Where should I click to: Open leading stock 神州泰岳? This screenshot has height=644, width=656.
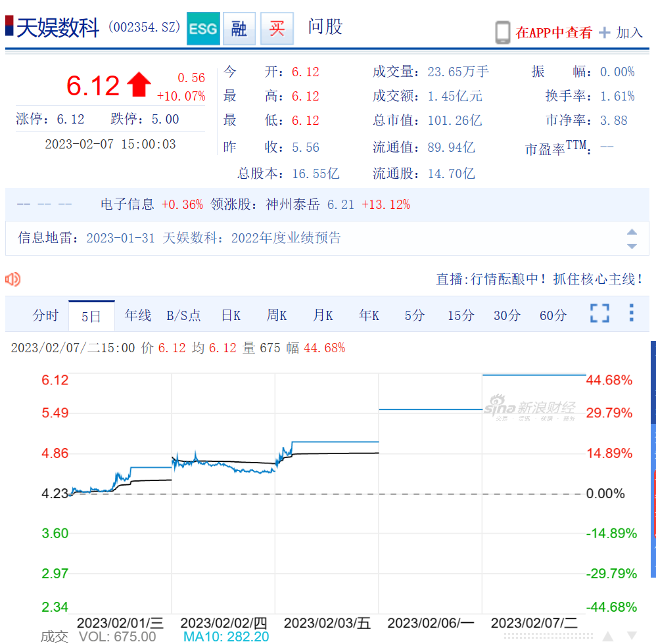(293, 204)
